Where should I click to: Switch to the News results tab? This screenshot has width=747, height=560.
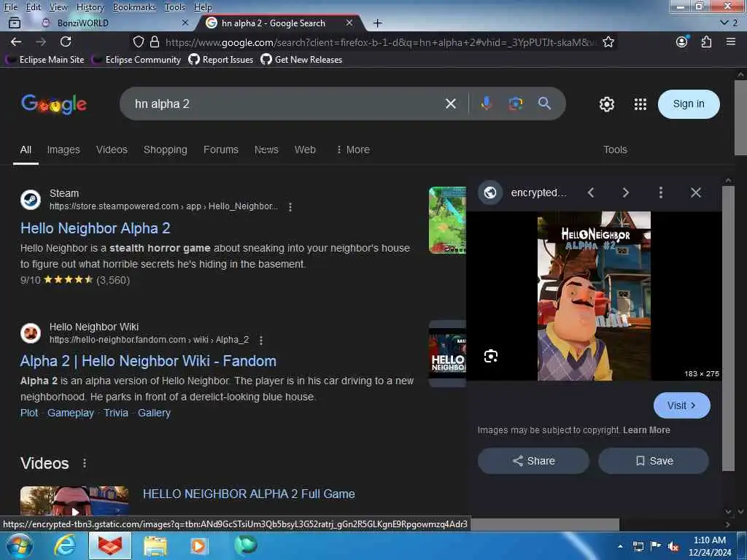tap(266, 149)
